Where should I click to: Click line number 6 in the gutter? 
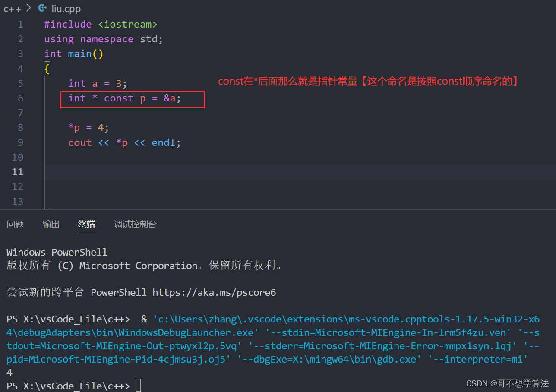(21, 98)
